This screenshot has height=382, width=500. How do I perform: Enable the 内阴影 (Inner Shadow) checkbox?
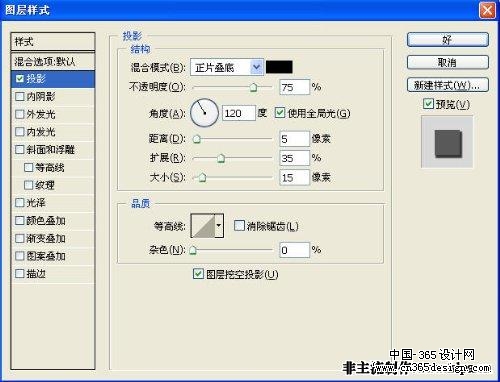(x=20, y=96)
